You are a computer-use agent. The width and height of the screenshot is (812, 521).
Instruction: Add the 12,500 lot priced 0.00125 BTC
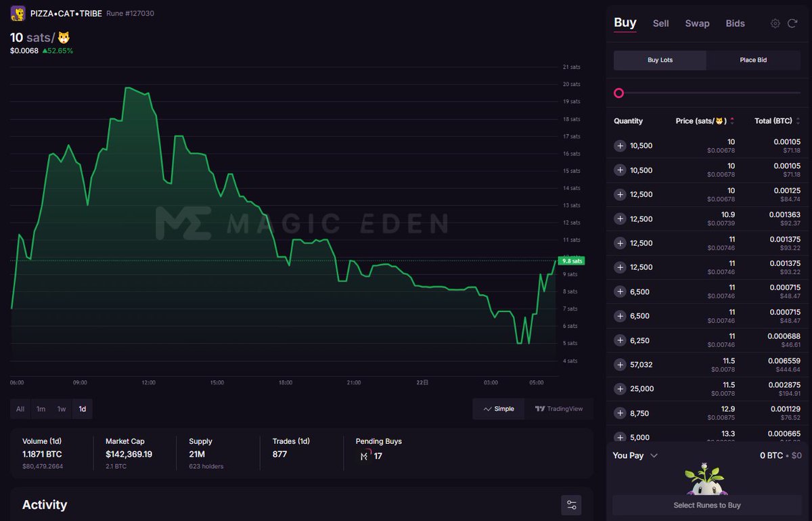pyautogui.click(x=620, y=195)
